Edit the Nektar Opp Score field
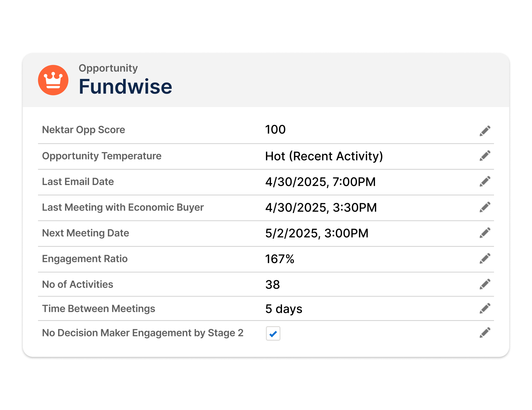 click(x=485, y=131)
